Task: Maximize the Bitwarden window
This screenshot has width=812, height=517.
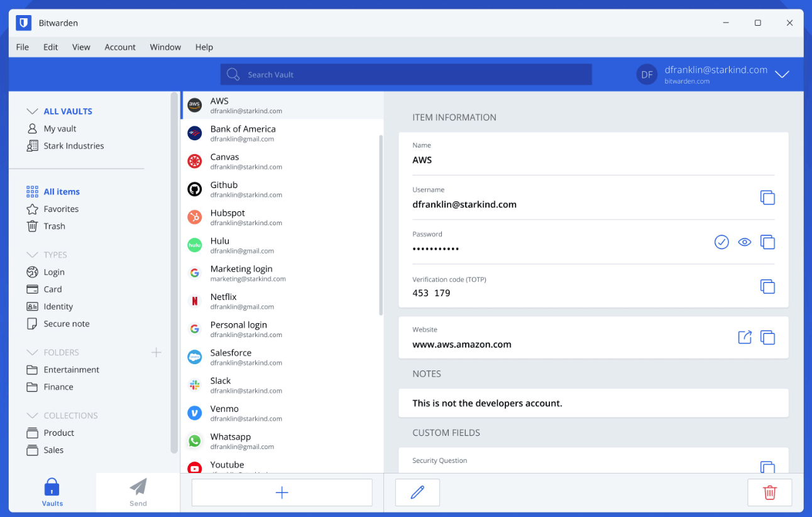Action: click(758, 23)
